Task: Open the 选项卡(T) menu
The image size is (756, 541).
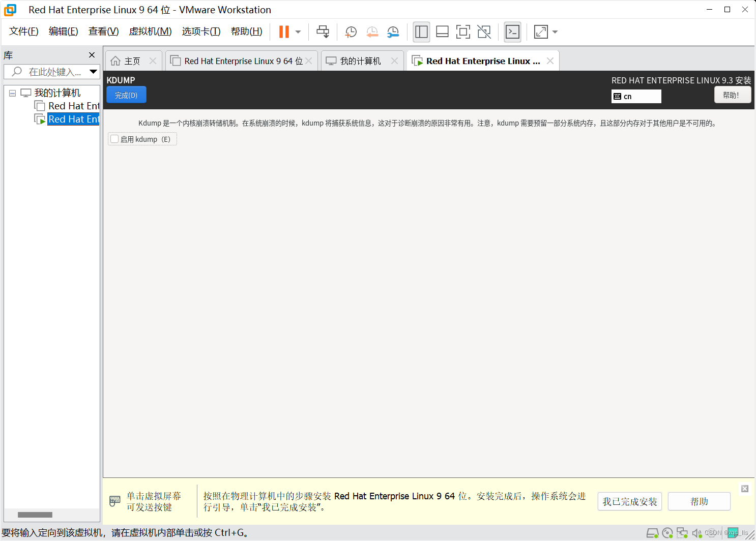Action: coord(201,32)
